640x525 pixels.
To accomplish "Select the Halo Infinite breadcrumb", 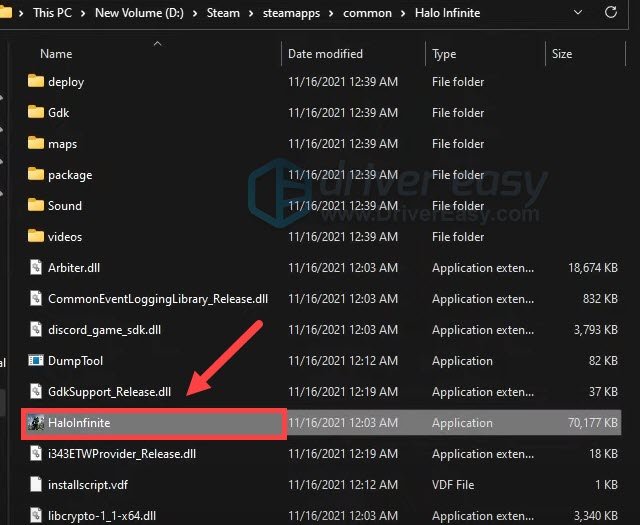I will 448,13.
